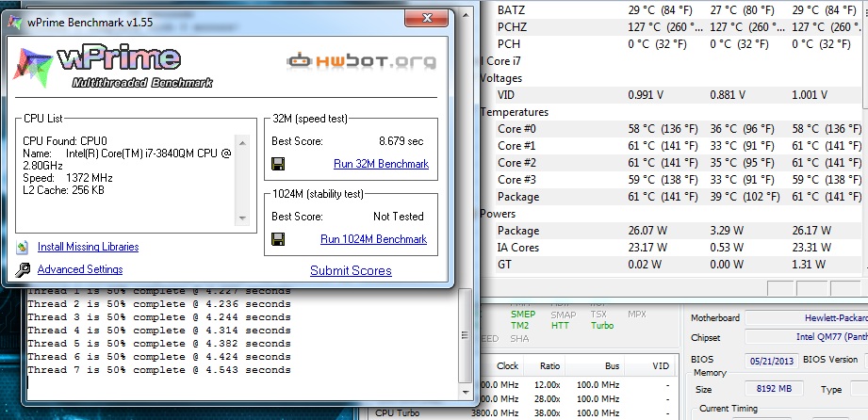Viewport: 868px width, 420px height.
Task: Click the 28.00x ratio cell
Action: coord(547,398)
